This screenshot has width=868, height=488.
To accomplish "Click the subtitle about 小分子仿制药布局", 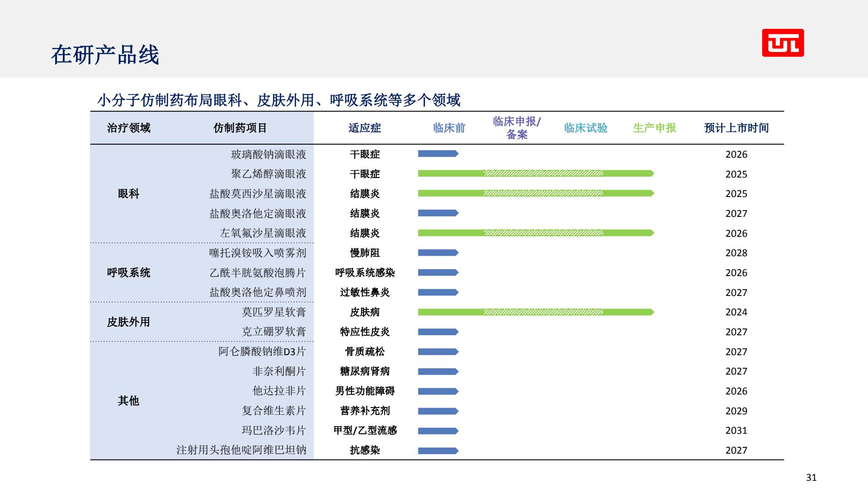I will [x=279, y=100].
